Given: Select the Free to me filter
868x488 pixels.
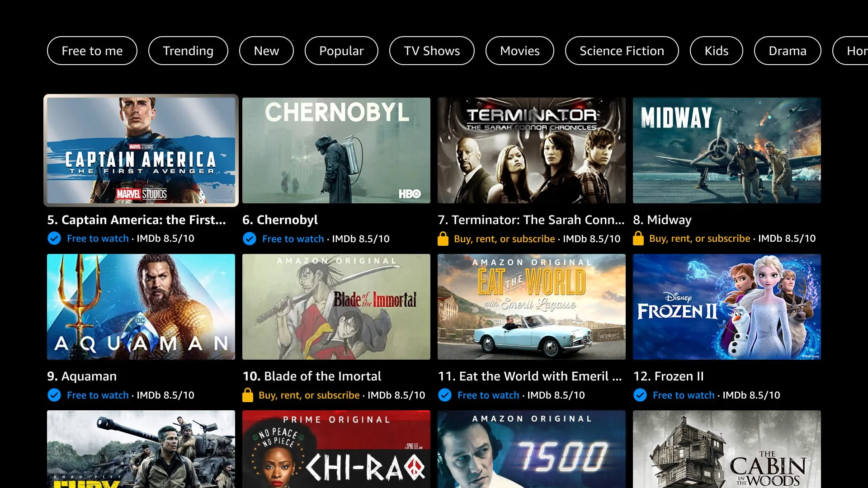Looking at the screenshot, I should tap(92, 51).
